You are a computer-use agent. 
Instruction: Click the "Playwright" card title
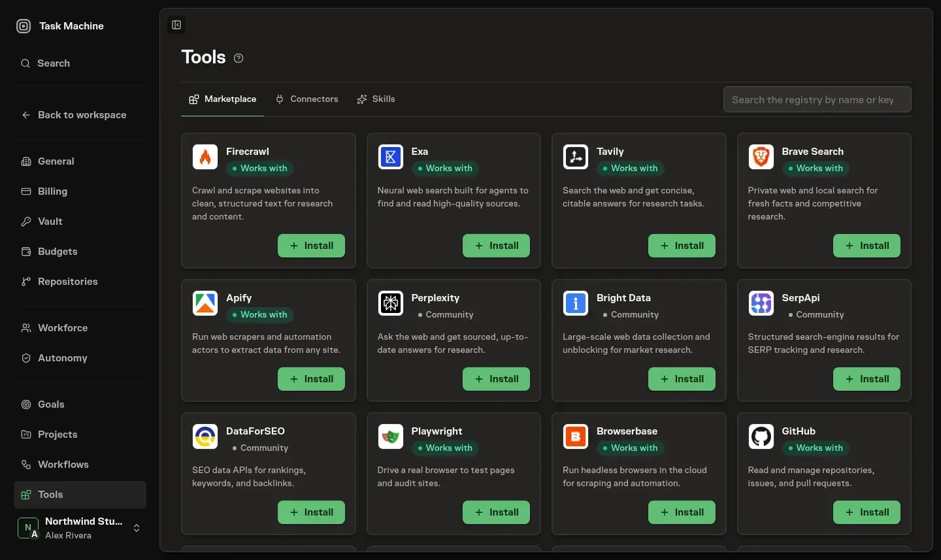click(437, 431)
